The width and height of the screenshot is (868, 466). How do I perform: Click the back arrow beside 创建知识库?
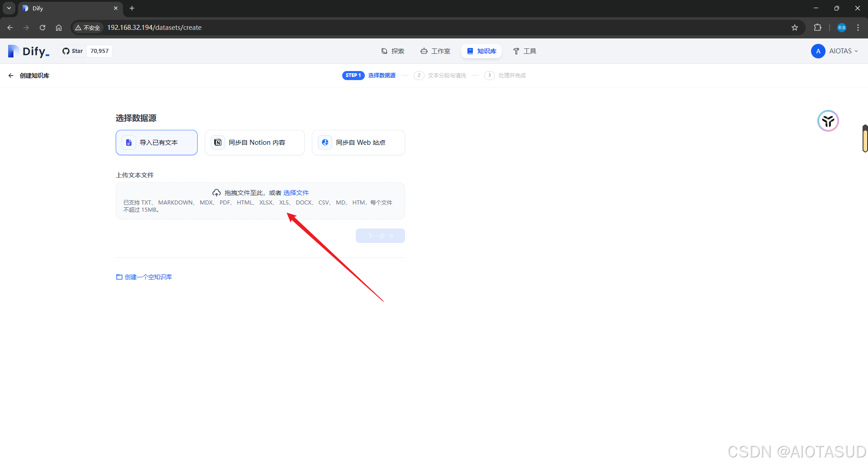pos(10,75)
